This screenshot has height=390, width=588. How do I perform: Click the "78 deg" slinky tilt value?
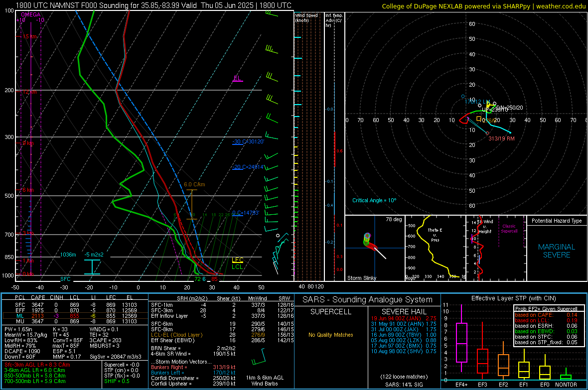(x=394, y=219)
